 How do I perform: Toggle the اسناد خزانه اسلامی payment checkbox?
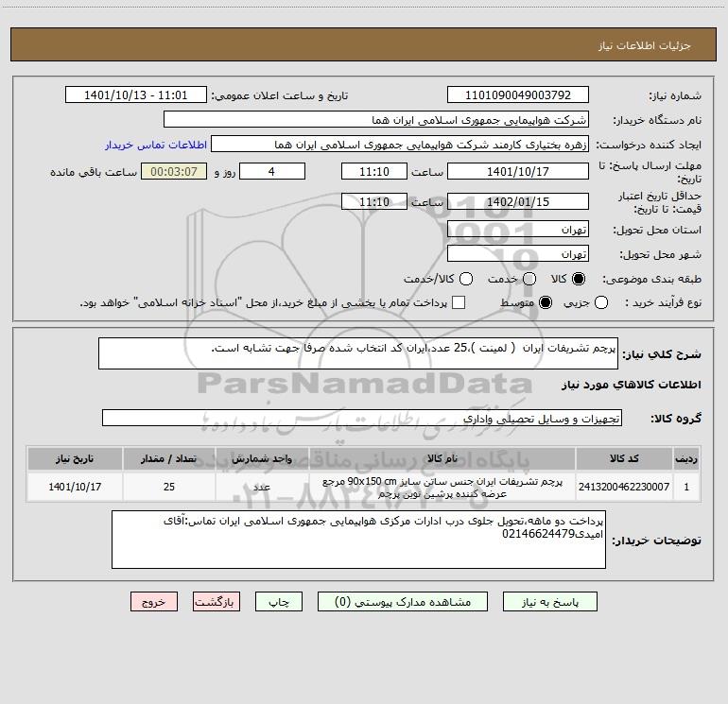[x=459, y=302]
